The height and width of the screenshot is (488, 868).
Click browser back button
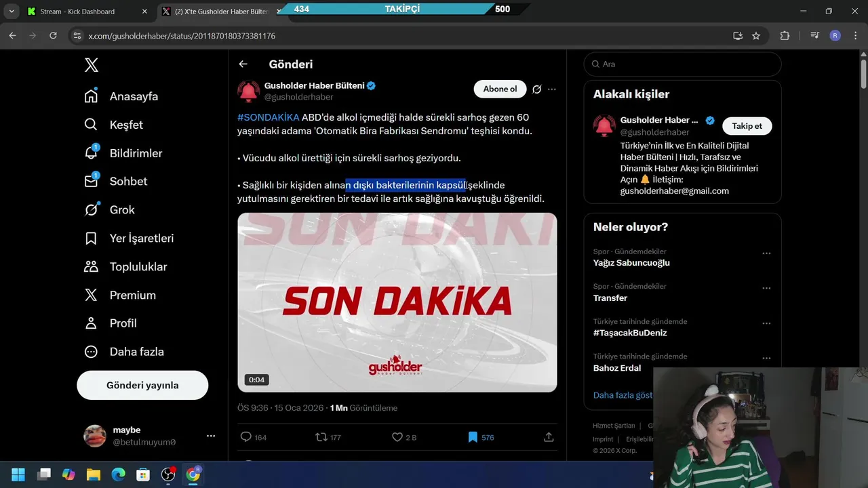[12, 36]
